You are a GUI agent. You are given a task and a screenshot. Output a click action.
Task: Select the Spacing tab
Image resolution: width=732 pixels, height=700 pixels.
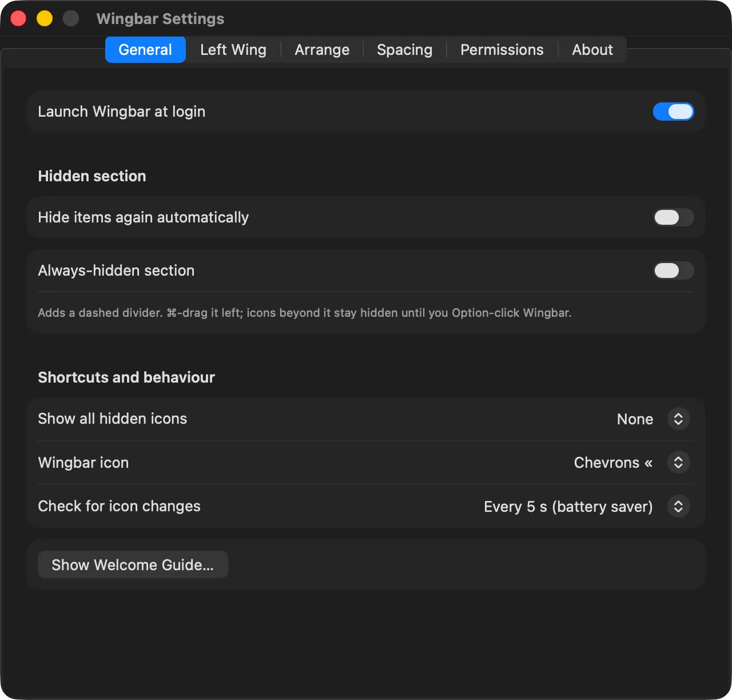404,50
